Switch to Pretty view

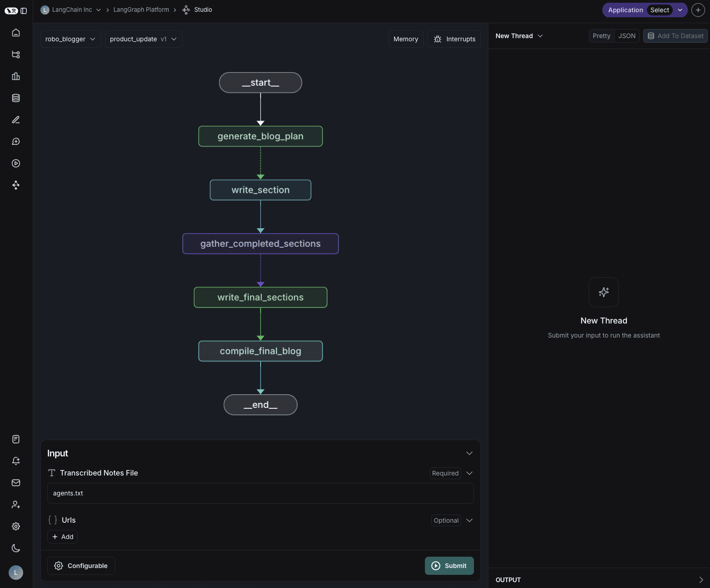click(x=602, y=36)
